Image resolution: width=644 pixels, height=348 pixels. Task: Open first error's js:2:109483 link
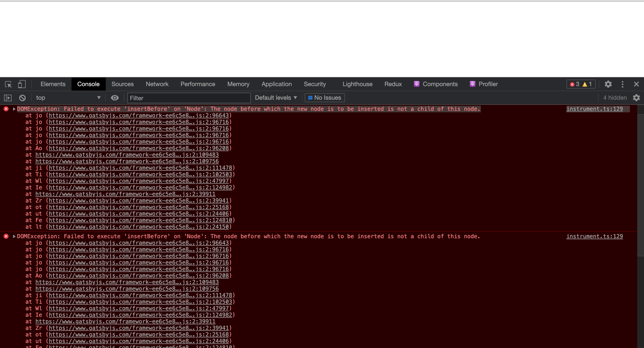(x=127, y=155)
